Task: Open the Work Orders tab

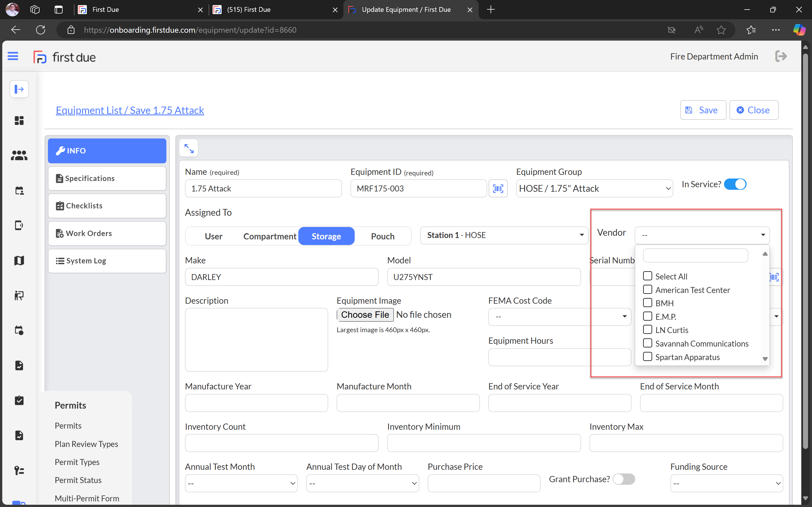Action: [x=107, y=233]
